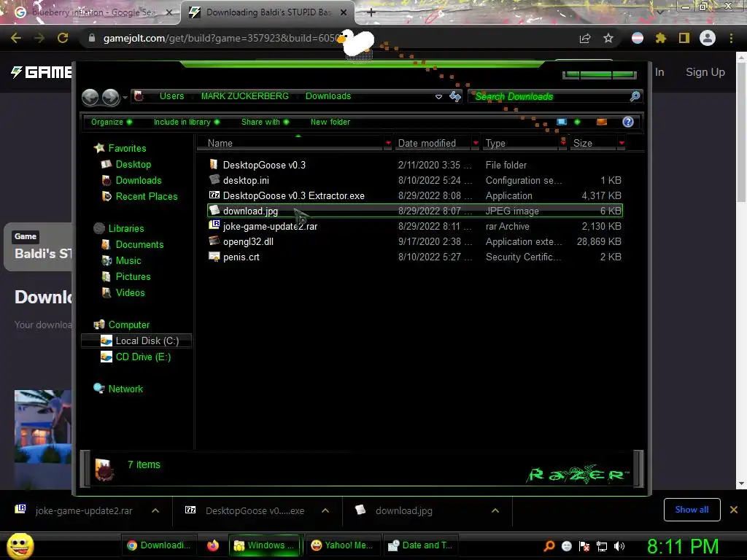Reload the Chrome page
The image size is (747, 560).
click(63, 38)
